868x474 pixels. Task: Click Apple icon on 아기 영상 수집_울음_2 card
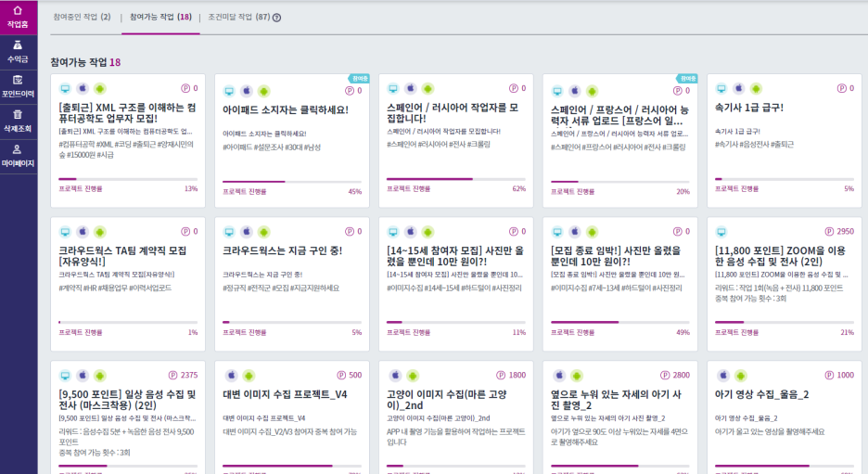[723, 376]
